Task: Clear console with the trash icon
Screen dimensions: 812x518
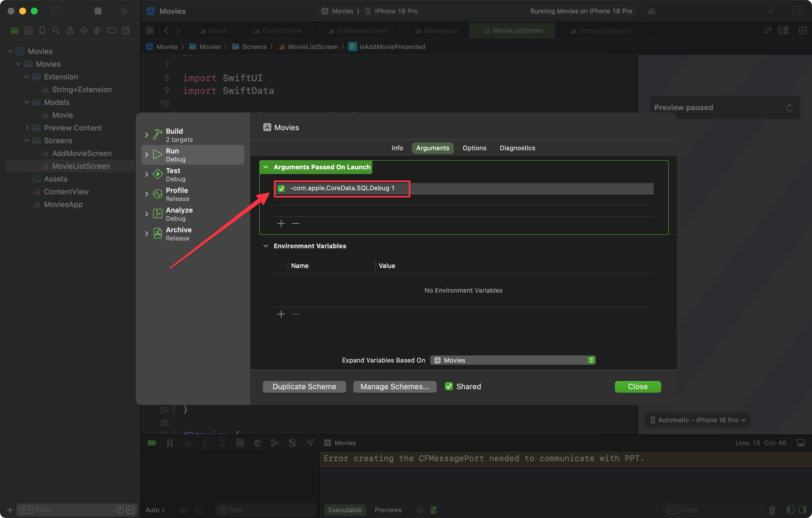Action: pos(772,510)
